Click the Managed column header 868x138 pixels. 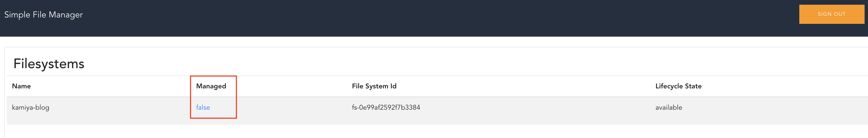tap(211, 86)
